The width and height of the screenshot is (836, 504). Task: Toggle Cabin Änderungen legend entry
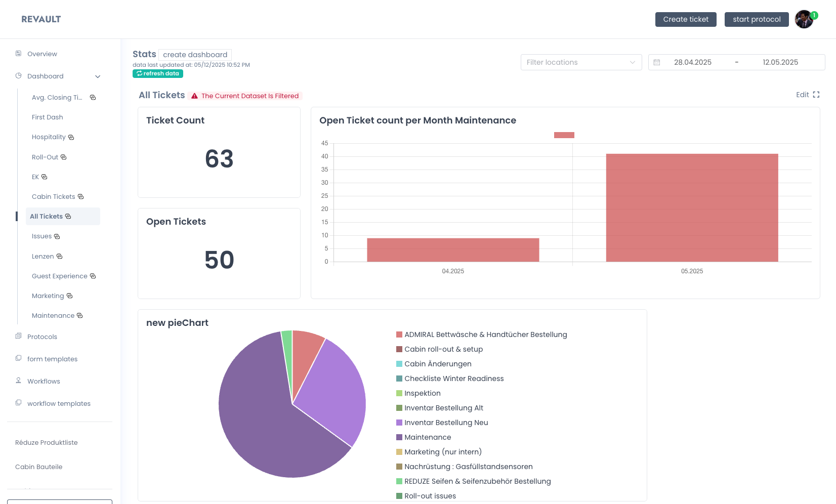(x=434, y=364)
